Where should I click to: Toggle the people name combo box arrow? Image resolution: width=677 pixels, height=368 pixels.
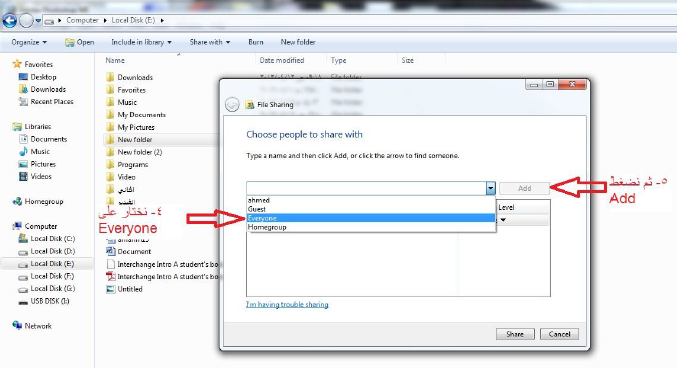tap(490, 188)
